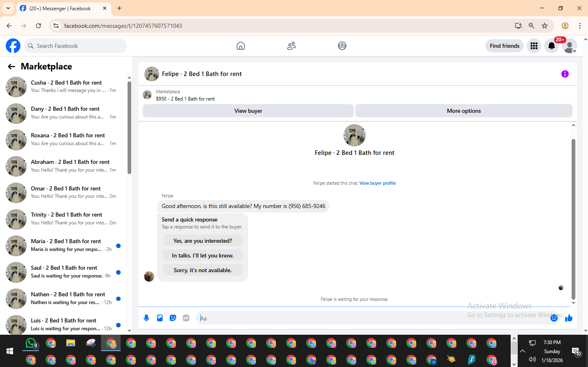588x367 pixels.
Task: Click Felipe's large profile thumbnail in chat
Action: click(355, 135)
